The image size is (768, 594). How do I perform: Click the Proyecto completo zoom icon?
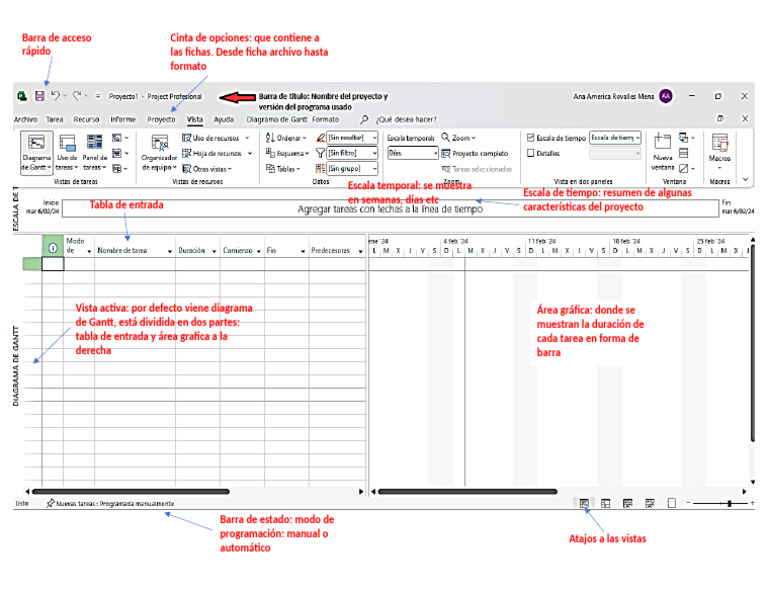point(446,154)
